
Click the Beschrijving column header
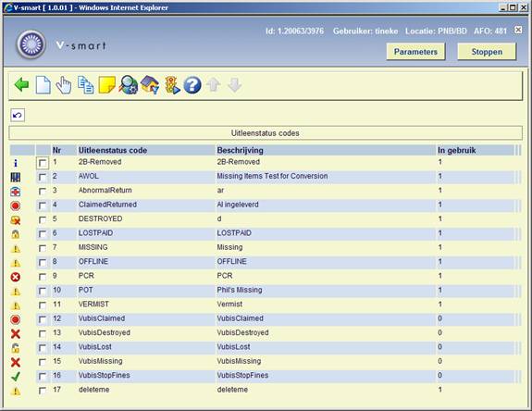tap(240, 150)
